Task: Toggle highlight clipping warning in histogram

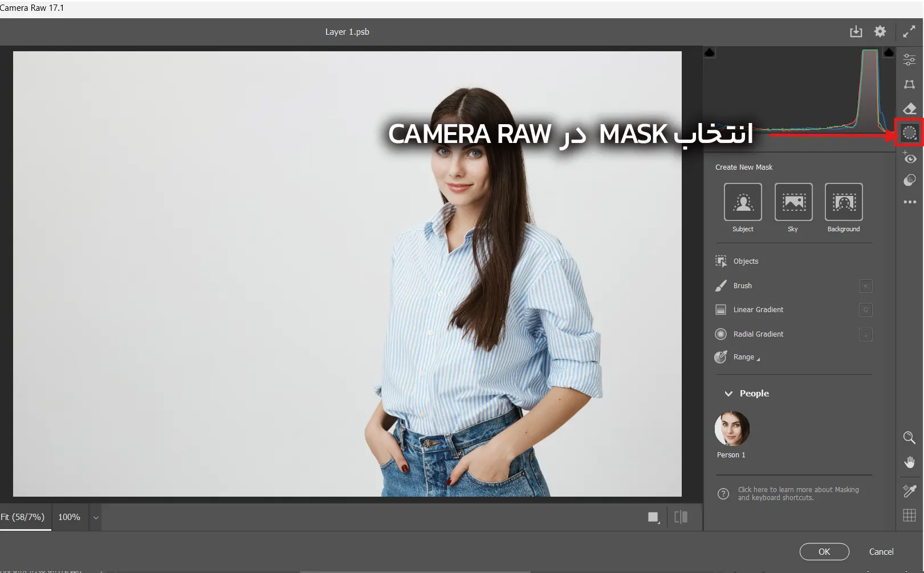Action: click(x=889, y=52)
